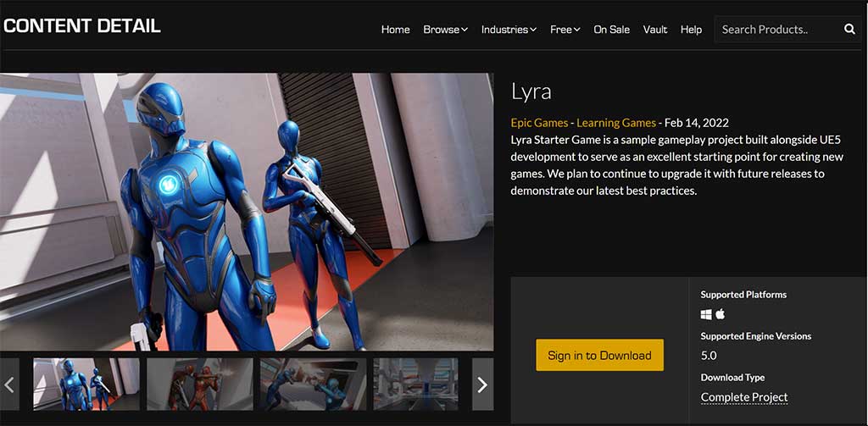Click the Download Type label
This screenshot has height=426, width=868.
pos(732,378)
